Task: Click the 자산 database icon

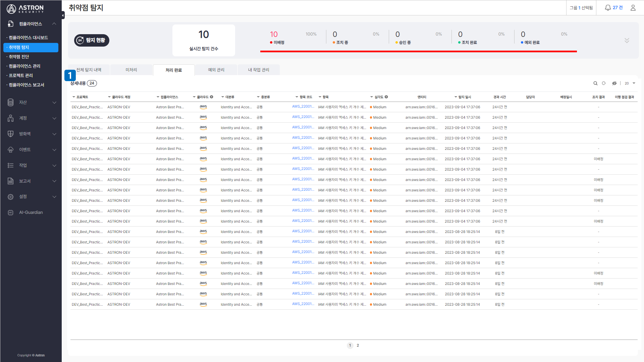Action: [x=11, y=102]
